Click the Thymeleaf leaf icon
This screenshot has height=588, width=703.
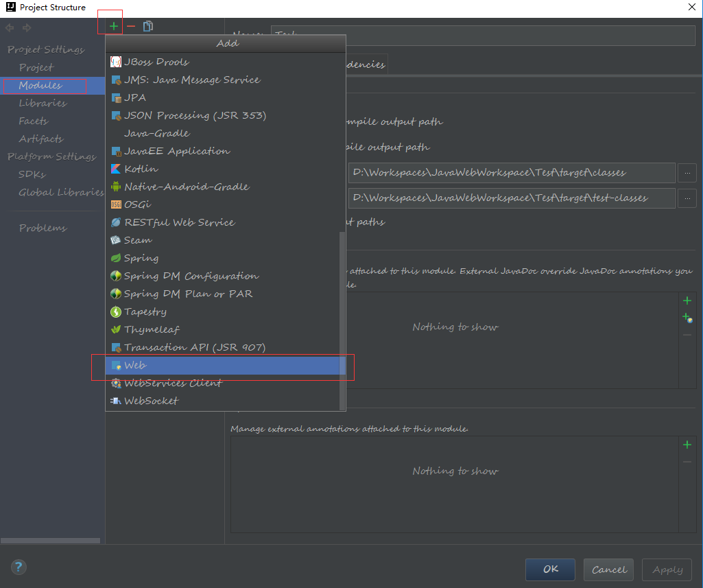pos(116,329)
